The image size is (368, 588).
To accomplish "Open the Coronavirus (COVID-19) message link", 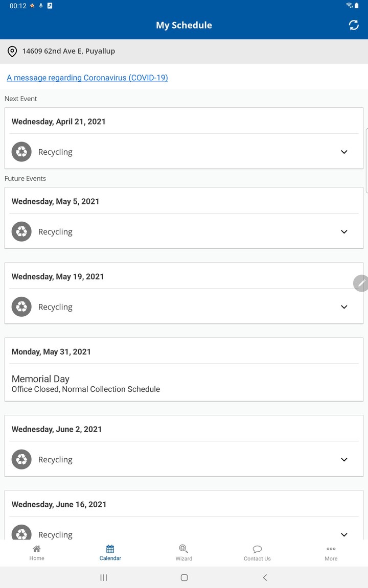I will tap(87, 78).
